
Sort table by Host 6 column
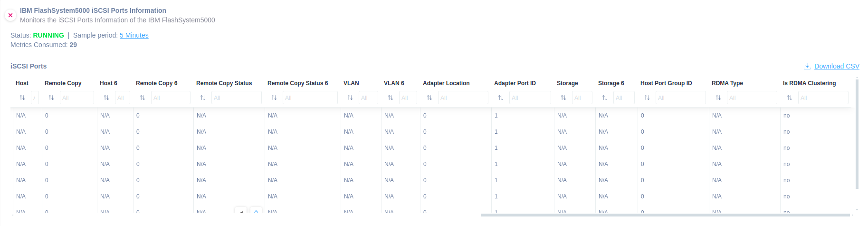(106, 98)
